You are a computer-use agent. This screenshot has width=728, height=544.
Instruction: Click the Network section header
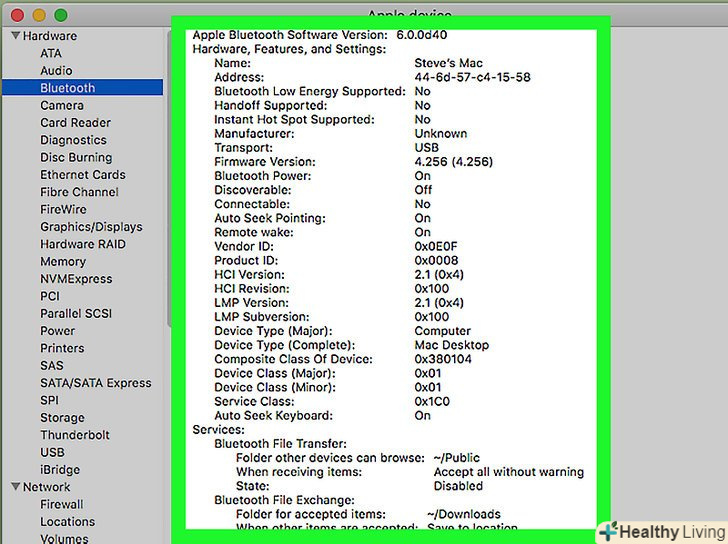(46, 487)
